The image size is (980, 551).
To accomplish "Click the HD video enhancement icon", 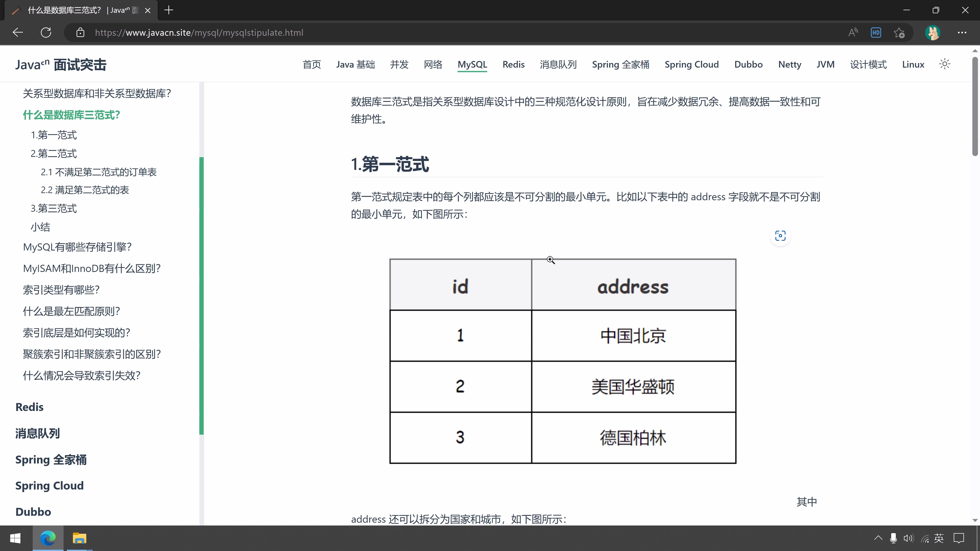I will [x=876, y=33].
